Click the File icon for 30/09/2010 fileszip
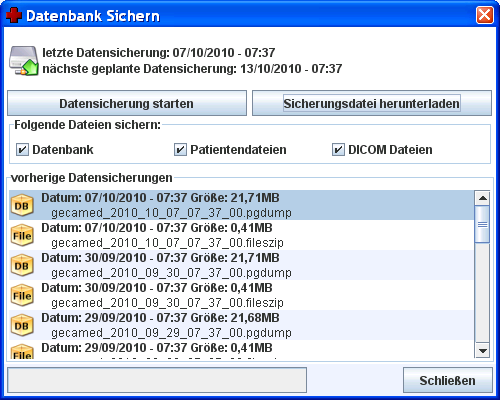This screenshot has width=500, height=400. pos(22,295)
